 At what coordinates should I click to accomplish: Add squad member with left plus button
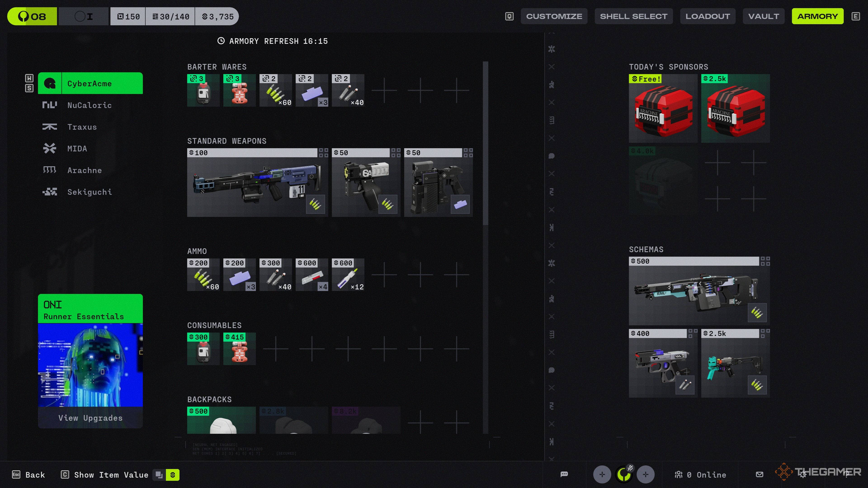coord(602,474)
